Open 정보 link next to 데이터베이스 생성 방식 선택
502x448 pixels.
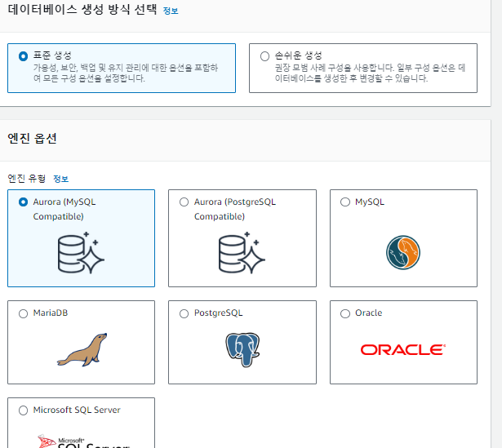pos(171,11)
